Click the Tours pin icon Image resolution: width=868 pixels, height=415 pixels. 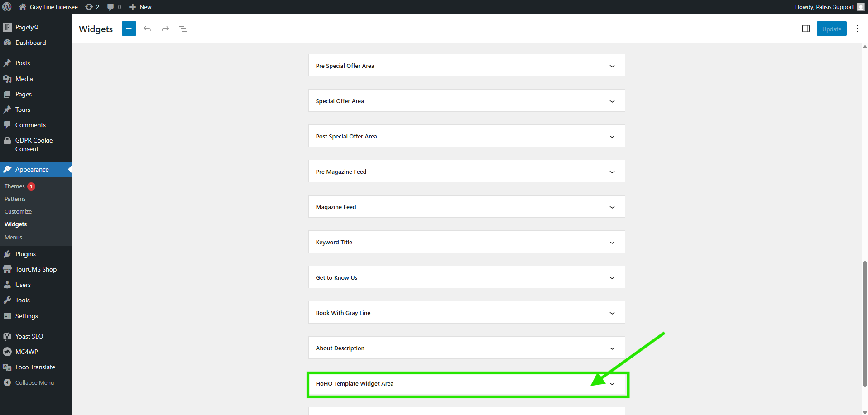pos(7,110)
